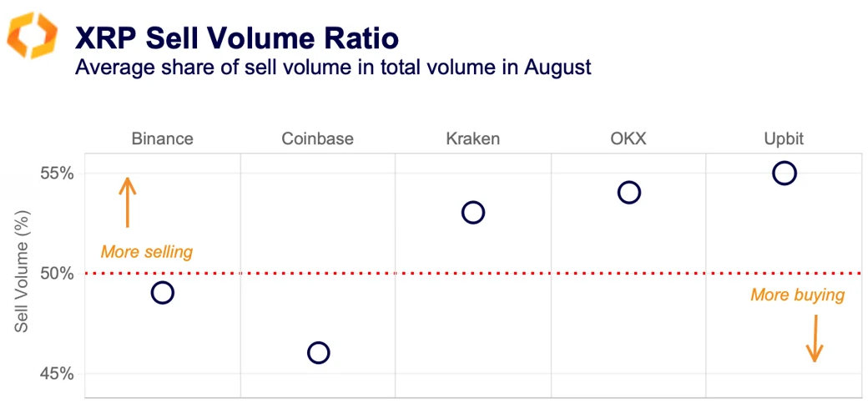Select the Kraken column header
Image resolution: width=868 pixels, height=404 pixels.
(473, 139)
